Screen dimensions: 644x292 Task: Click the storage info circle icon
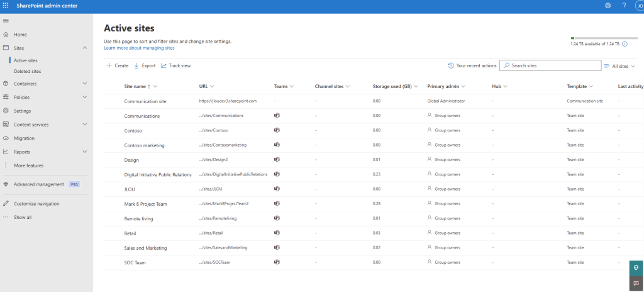pos(625,43)
